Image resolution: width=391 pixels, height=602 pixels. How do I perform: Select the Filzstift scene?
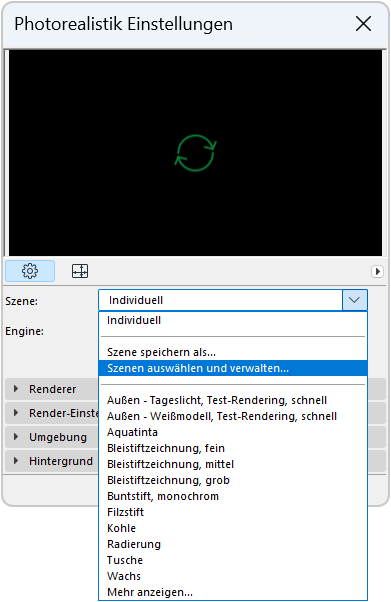(233, 512)
